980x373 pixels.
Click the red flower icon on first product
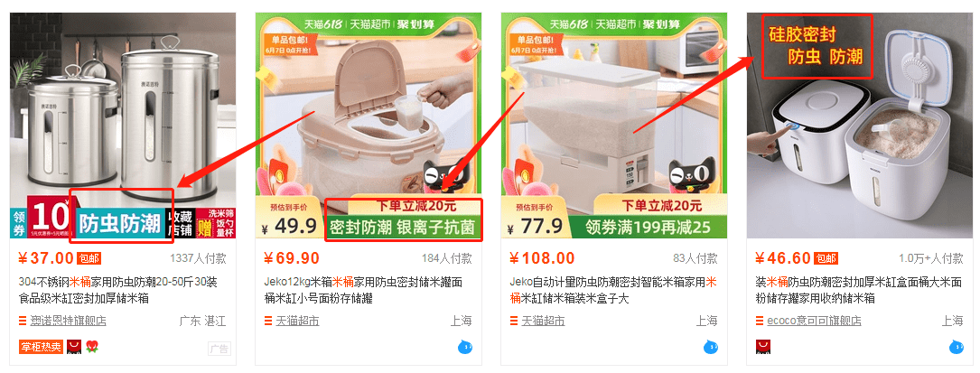(x=92, y=346)
